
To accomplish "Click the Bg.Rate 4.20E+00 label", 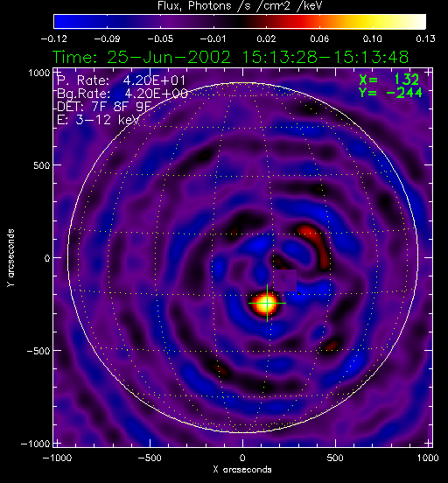I will click(x=122, y=94).
